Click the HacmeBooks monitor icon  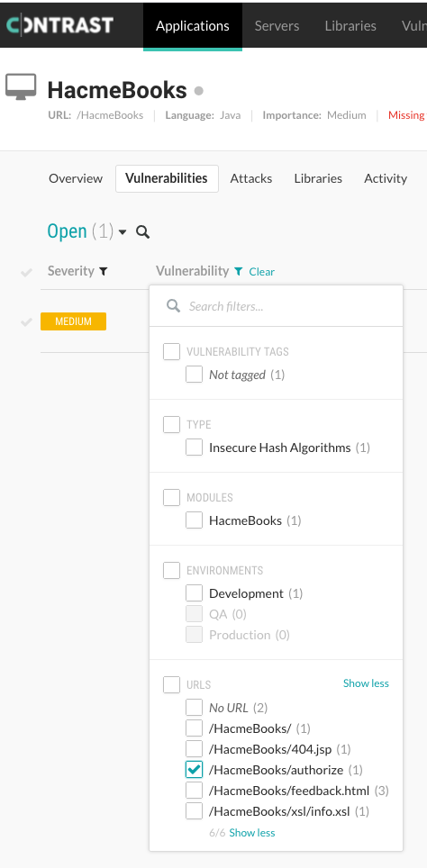pyautogui.click(x=21, y=87)
